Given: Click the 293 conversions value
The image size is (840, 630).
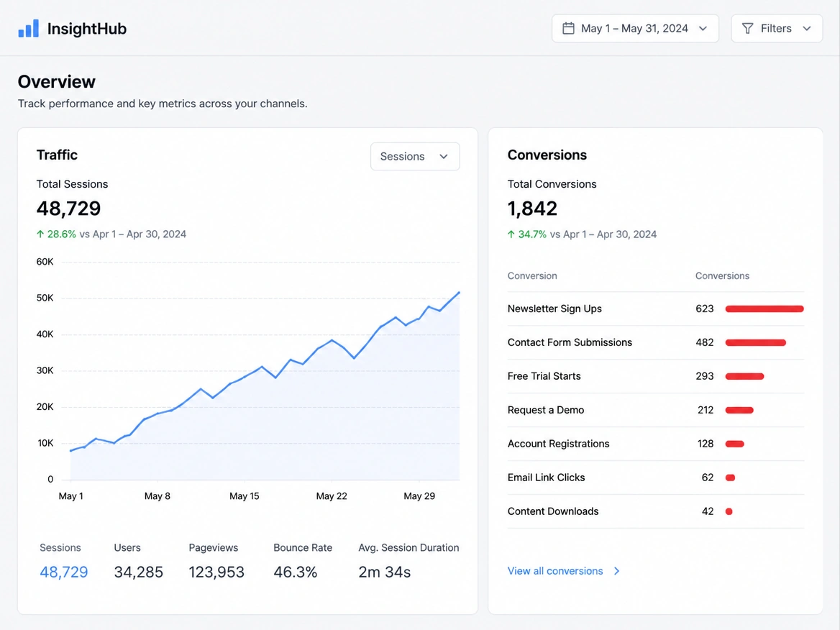Looking at the screenshot, I should (x=705, y=376).
